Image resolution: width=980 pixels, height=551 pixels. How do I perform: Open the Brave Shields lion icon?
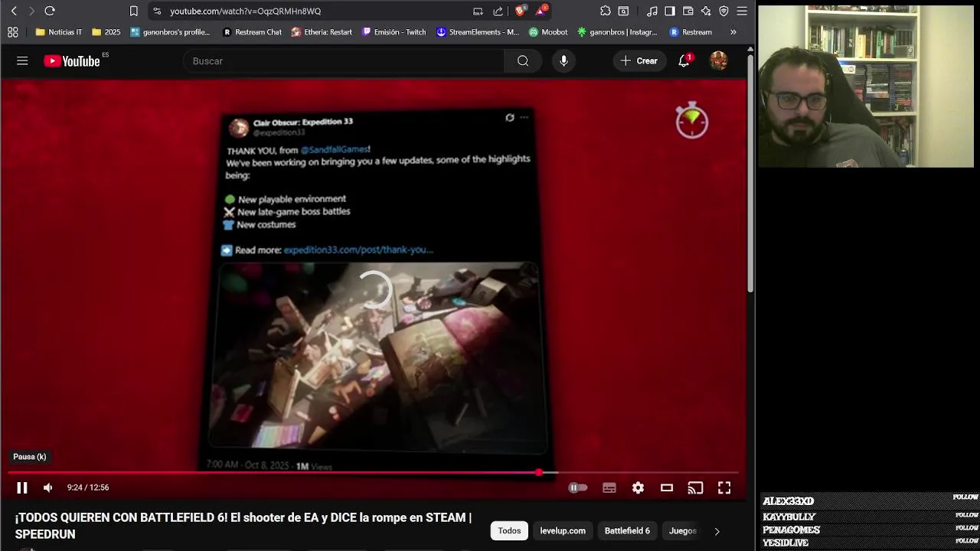coord(521,11)
